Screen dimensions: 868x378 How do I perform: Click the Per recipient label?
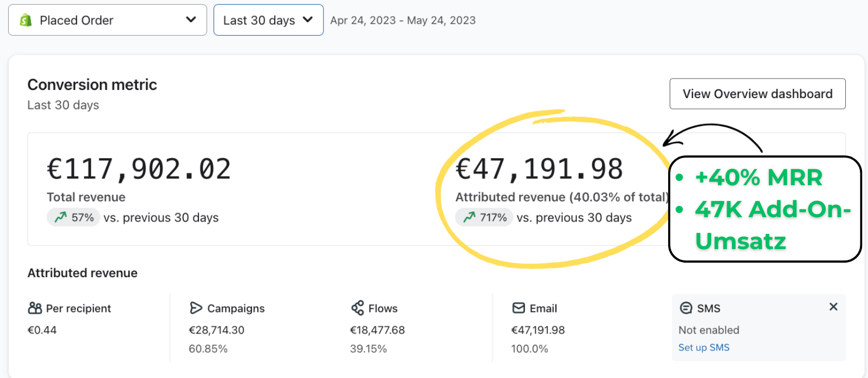(79, 308)
